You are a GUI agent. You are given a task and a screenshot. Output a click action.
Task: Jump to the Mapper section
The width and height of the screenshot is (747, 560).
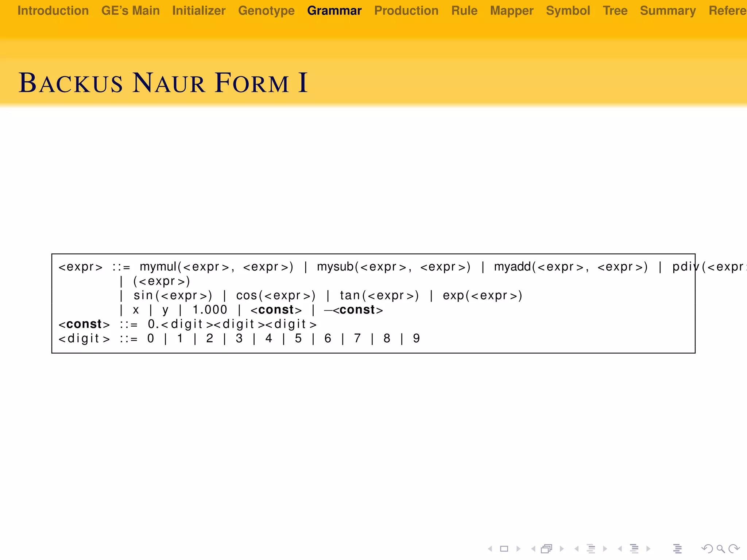pos(512,11)
